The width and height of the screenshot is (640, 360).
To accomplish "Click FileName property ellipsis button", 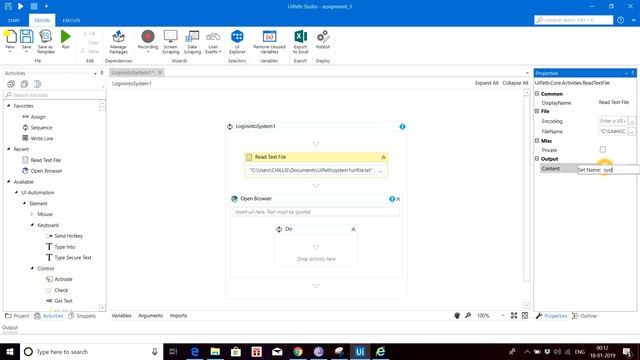I will click(x=632, y=131).
